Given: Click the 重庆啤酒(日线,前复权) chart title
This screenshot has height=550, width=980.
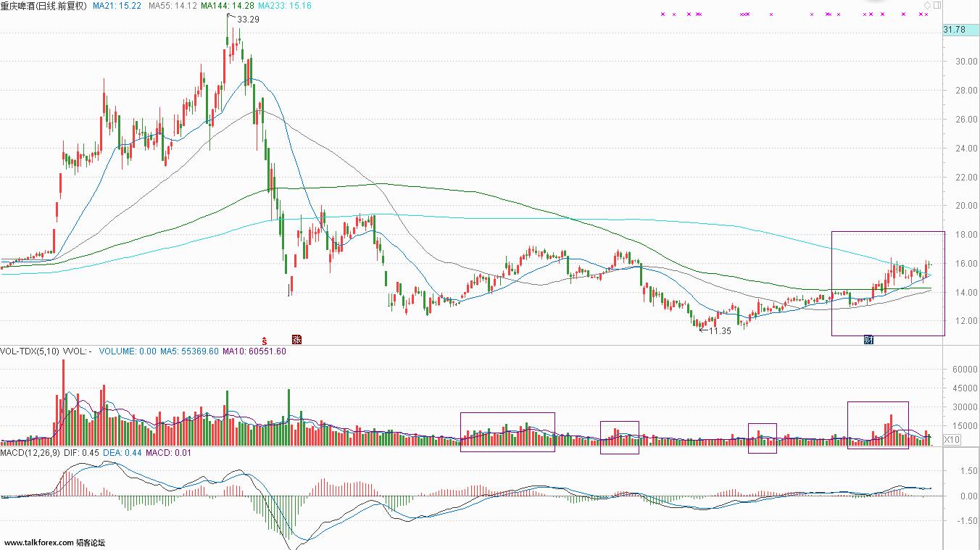Looking at the screenshot, I should [43, 6].
